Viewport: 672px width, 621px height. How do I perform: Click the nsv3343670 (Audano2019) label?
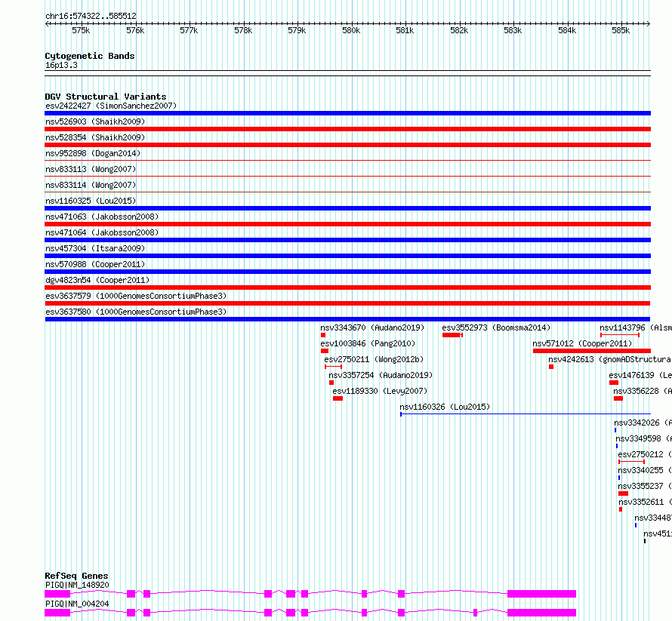pos(372,327)
